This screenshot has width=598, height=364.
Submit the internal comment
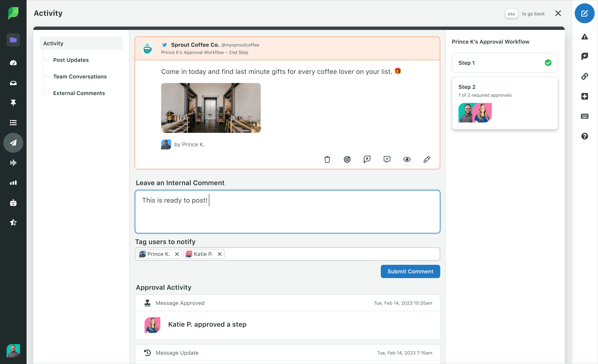411,271
